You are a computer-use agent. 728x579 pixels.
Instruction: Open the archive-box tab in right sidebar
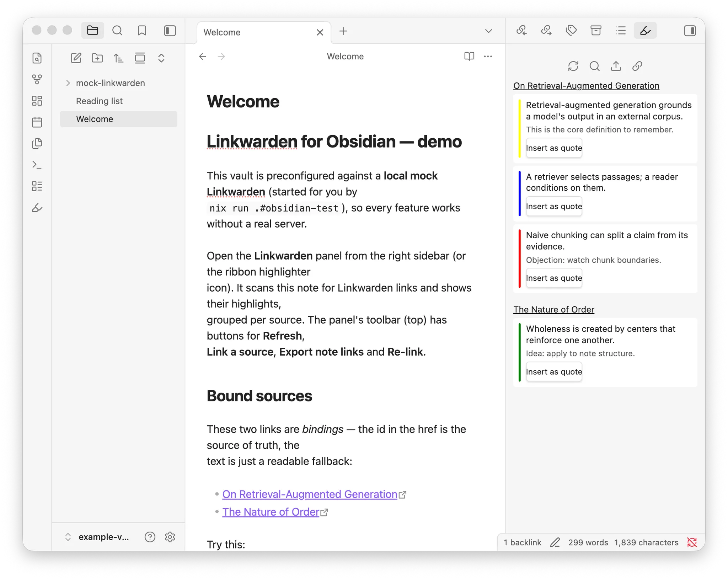596,31
